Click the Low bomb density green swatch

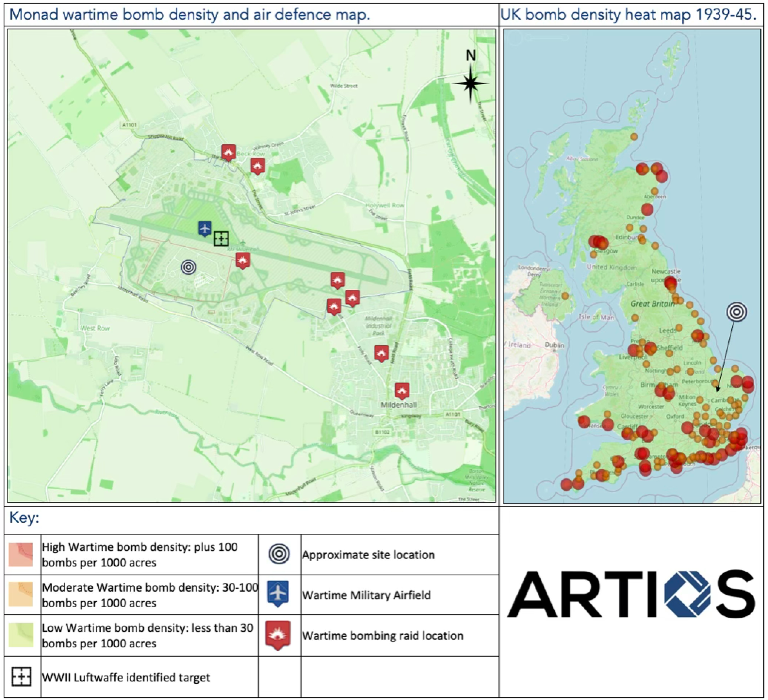[x=20, y=635]
